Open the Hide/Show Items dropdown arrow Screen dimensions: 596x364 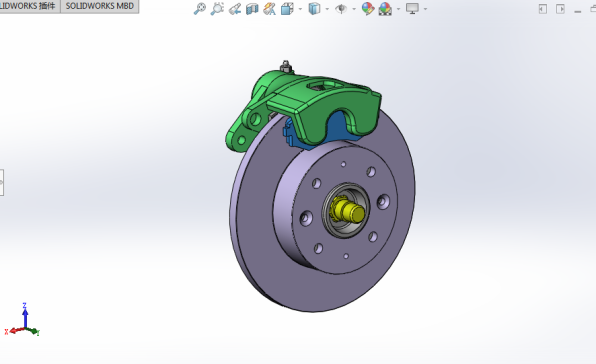[x=354, y=9]
